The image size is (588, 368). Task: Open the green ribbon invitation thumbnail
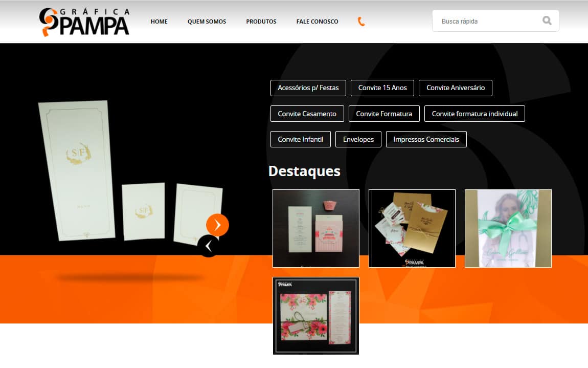coord(508,228)
